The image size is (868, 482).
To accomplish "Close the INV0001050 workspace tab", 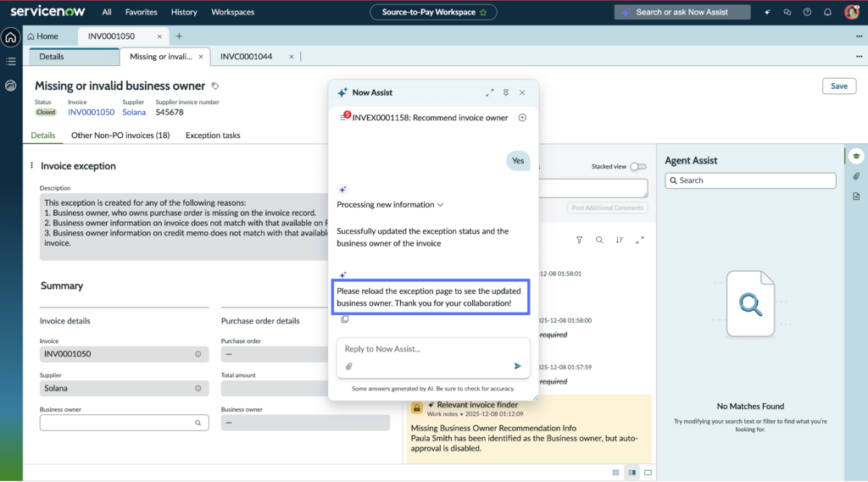I will pos(159,36).
